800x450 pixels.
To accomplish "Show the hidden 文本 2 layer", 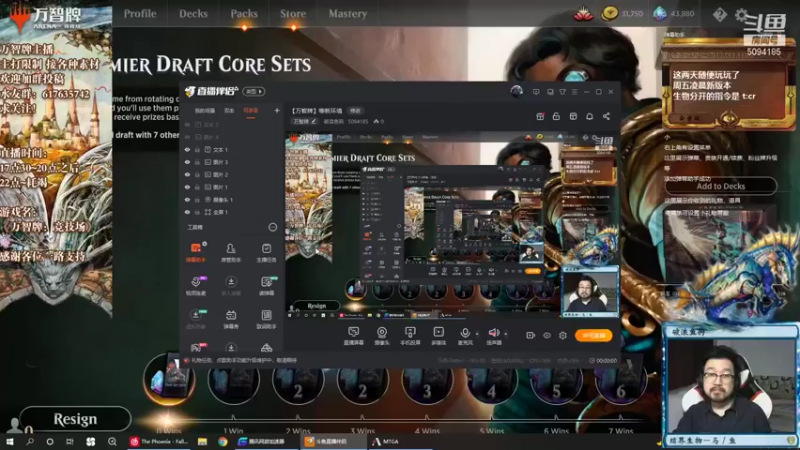I will 187,124.
